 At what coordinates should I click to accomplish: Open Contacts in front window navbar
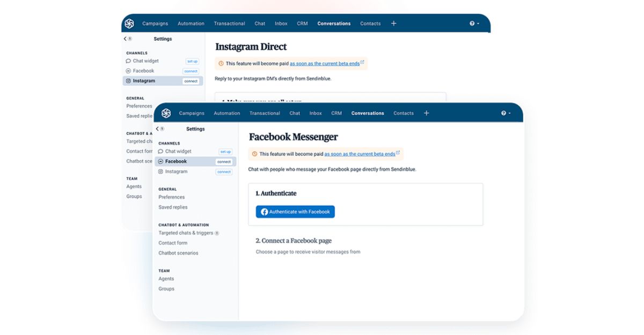coord(404,113)
